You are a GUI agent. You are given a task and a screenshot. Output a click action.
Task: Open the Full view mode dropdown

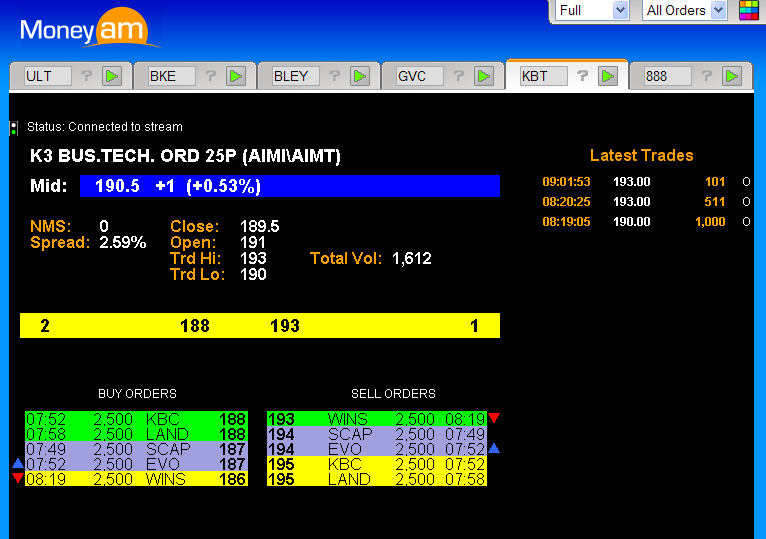591,10
